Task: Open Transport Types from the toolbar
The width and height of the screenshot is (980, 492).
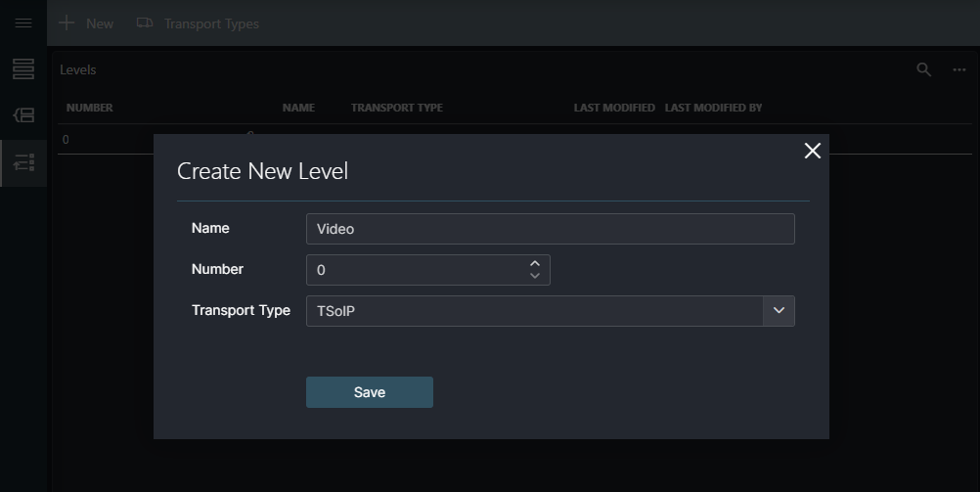Action: 198,23
